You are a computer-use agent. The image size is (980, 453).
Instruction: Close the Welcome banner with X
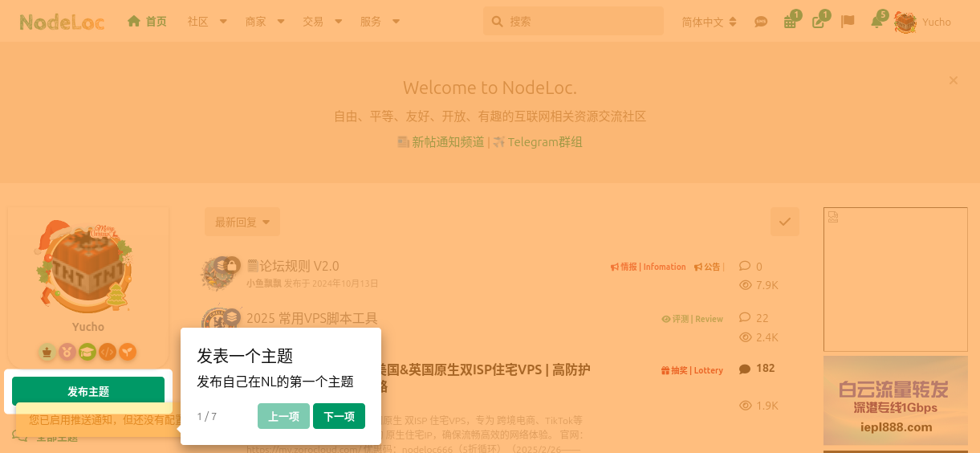954,80
